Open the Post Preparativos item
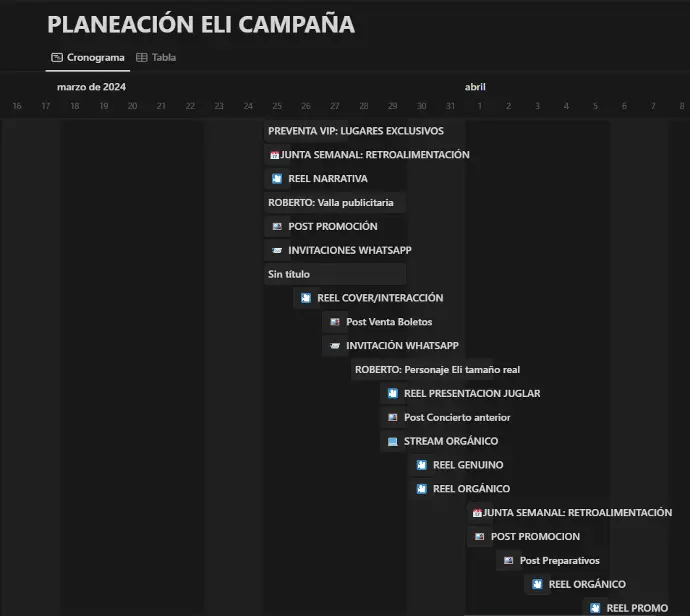The width and height of the screenshot is (690, 616). (549, 561)
